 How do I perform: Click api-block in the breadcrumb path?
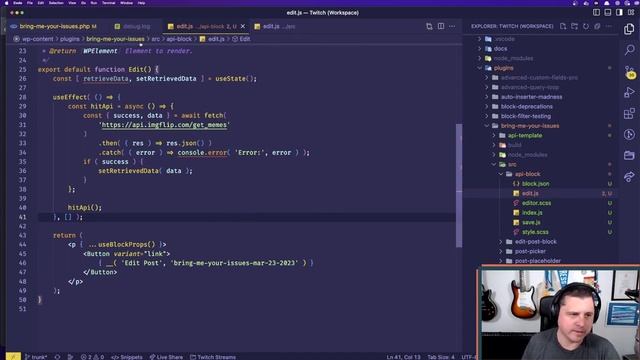179,39
